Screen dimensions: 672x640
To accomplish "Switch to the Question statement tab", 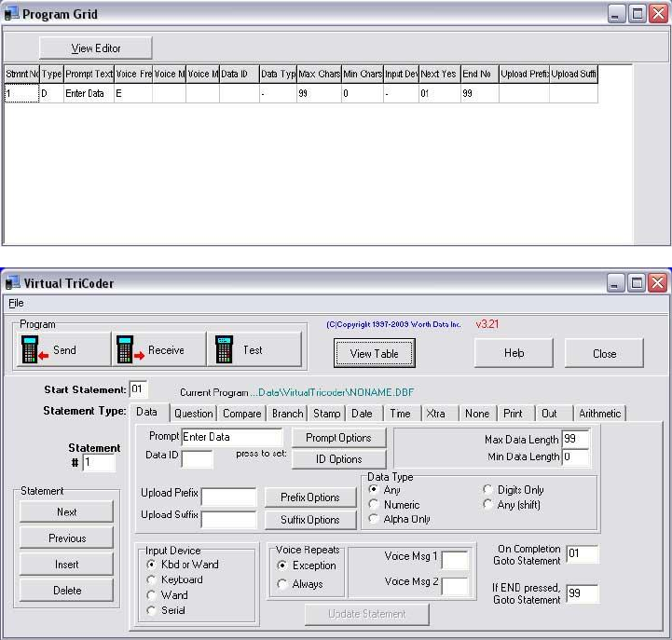I will tap(194, 414).
